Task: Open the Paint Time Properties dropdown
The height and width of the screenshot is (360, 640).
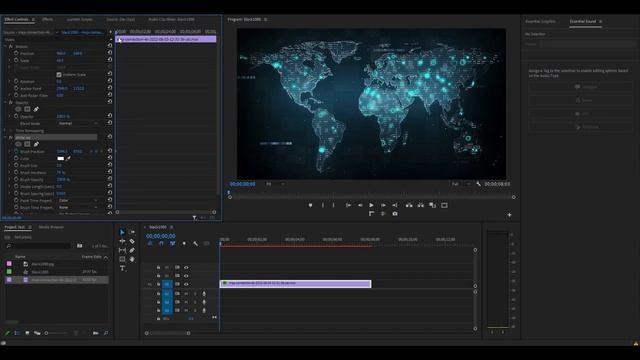Action: [78, 200]
